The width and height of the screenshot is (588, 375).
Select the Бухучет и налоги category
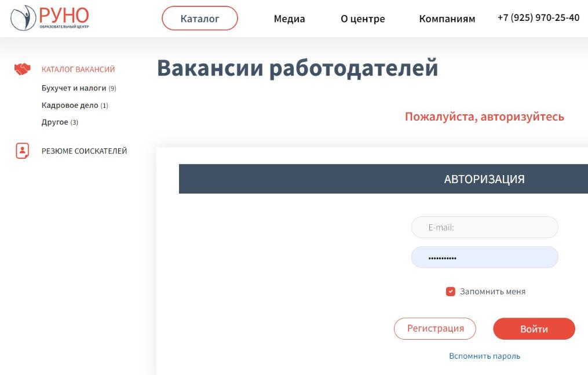[74, 88]
